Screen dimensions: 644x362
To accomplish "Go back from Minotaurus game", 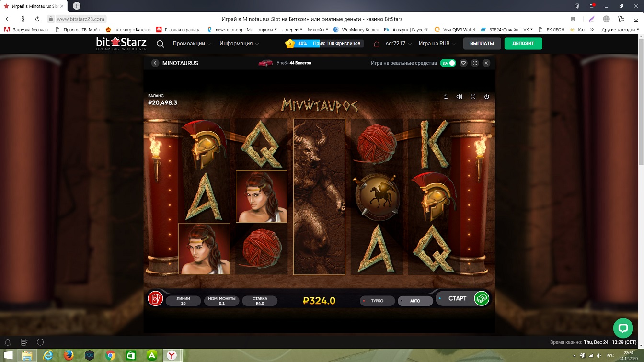I will pos(155,63).
